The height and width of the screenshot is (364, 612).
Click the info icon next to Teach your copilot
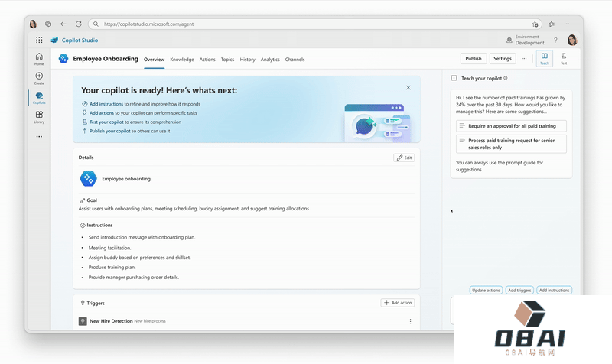tap(506, 78)
